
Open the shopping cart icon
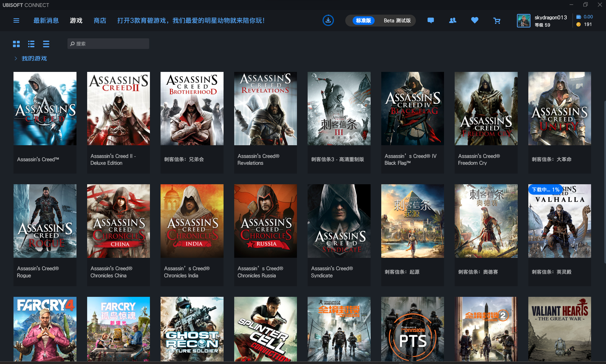point(497,21)
